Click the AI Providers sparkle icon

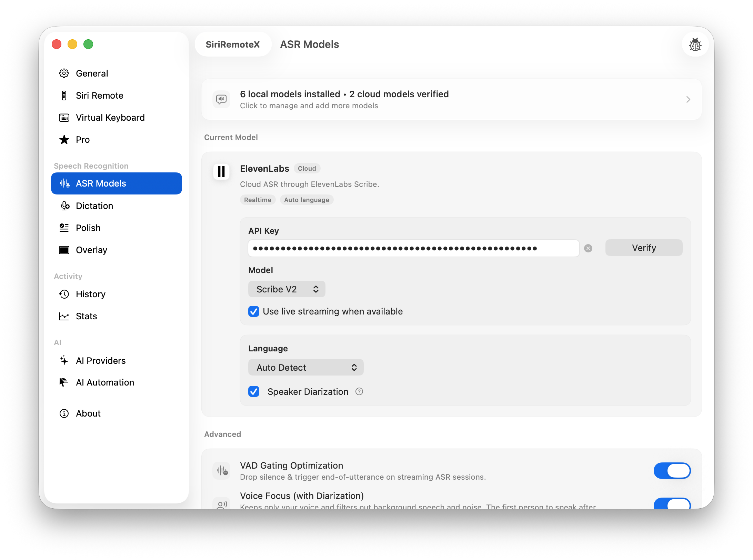[x=64, y=360]
